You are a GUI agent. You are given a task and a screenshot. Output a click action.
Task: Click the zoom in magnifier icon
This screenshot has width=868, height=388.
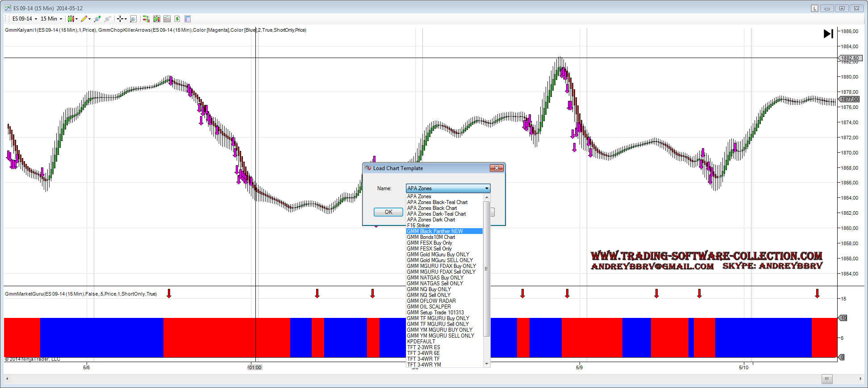[x=97, y=19]
